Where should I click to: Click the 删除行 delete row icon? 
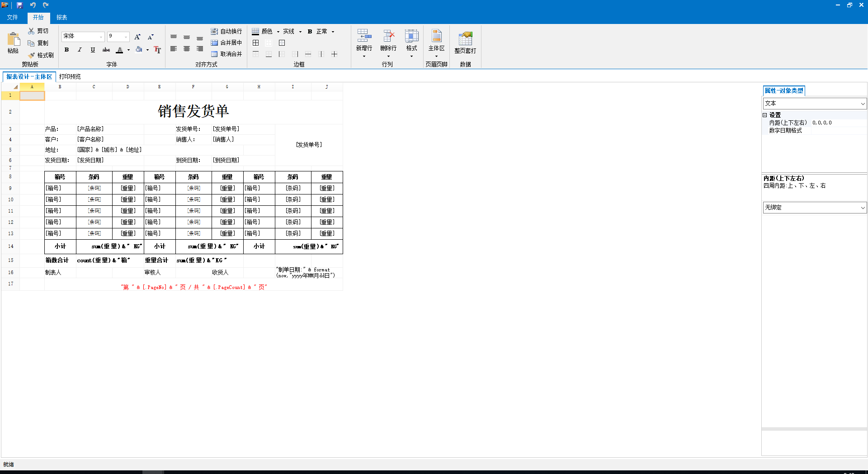(388, 36)
